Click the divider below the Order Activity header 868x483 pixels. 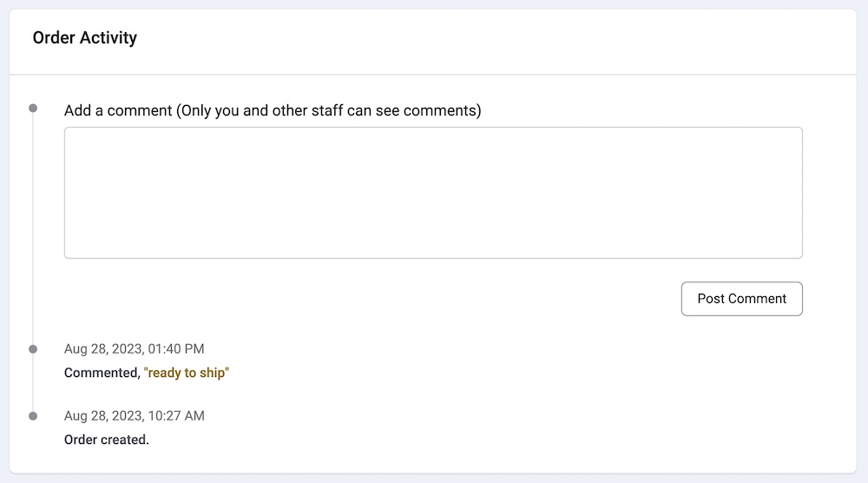coord(433,75)
